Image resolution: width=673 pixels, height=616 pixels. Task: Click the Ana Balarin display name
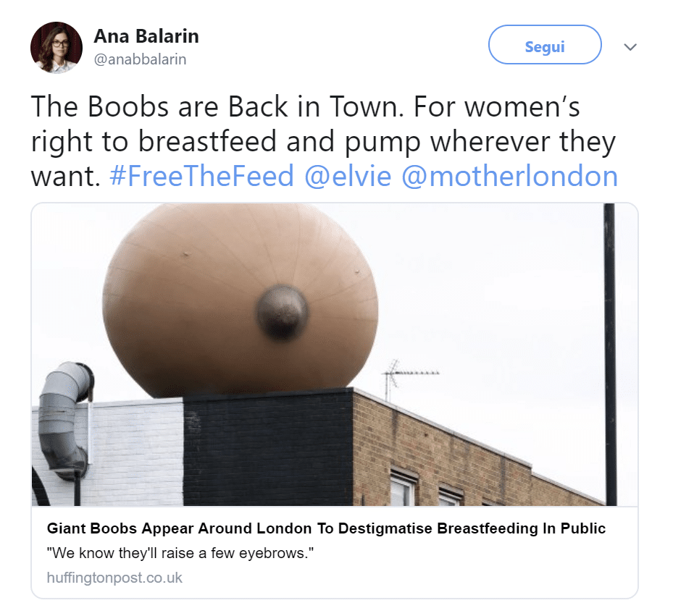pos(146,36)
